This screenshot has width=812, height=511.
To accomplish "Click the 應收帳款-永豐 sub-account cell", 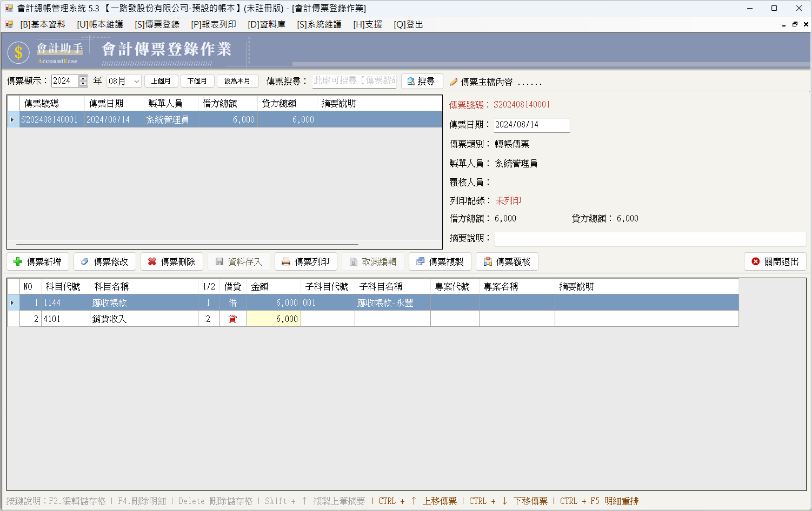I will pos(392,302).
